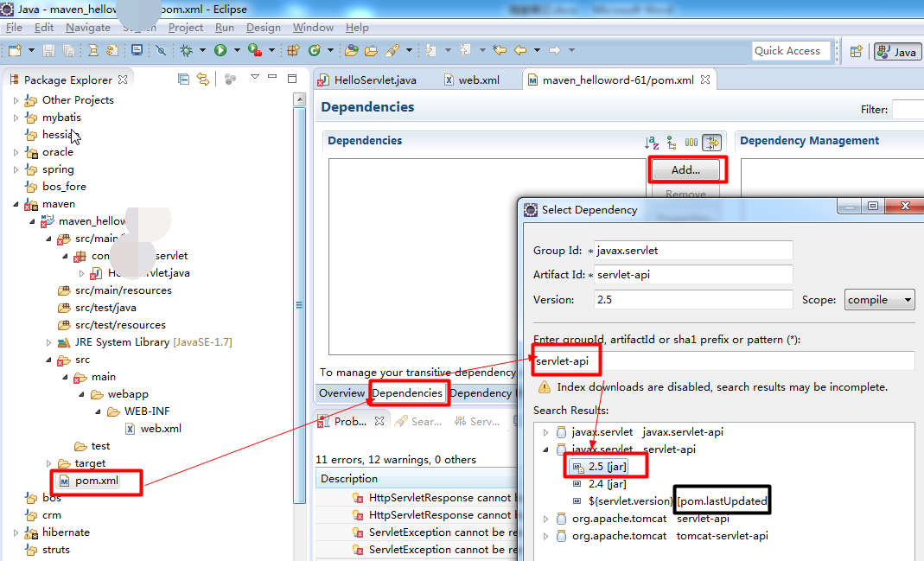This screenshot has width=924, height=561.
Task: Click the Next Annotation icon
Action: [430, 51]
